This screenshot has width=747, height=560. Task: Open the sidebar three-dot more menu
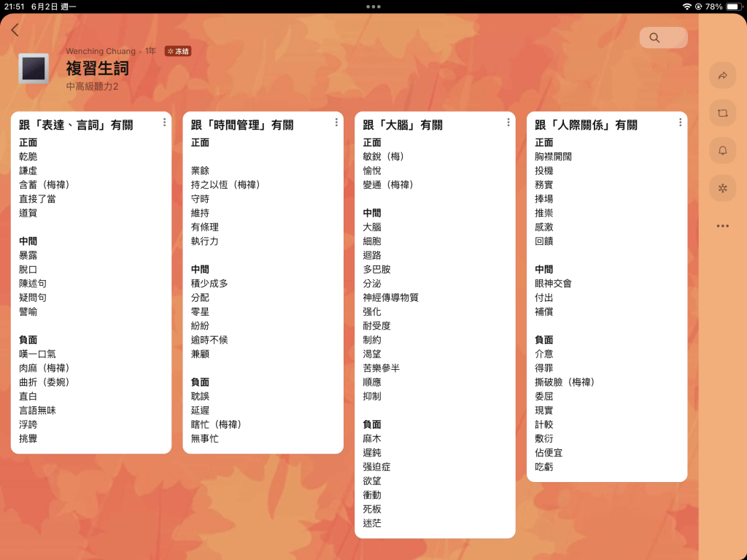click(x=722, y=226)
